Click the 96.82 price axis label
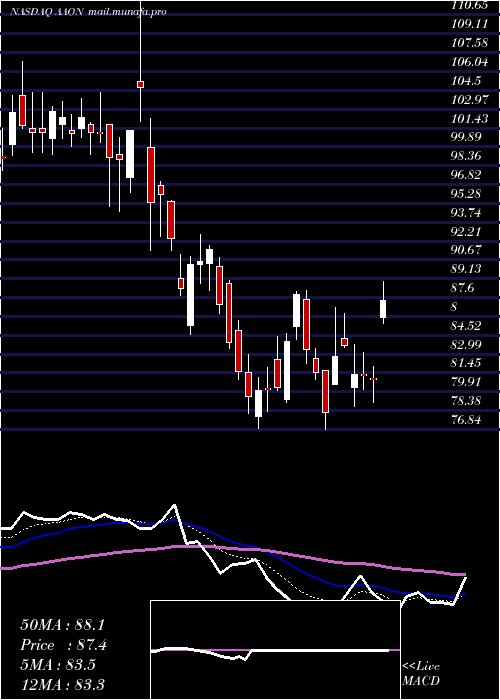This screenshot has width=500, height=700. coord(468,175)
